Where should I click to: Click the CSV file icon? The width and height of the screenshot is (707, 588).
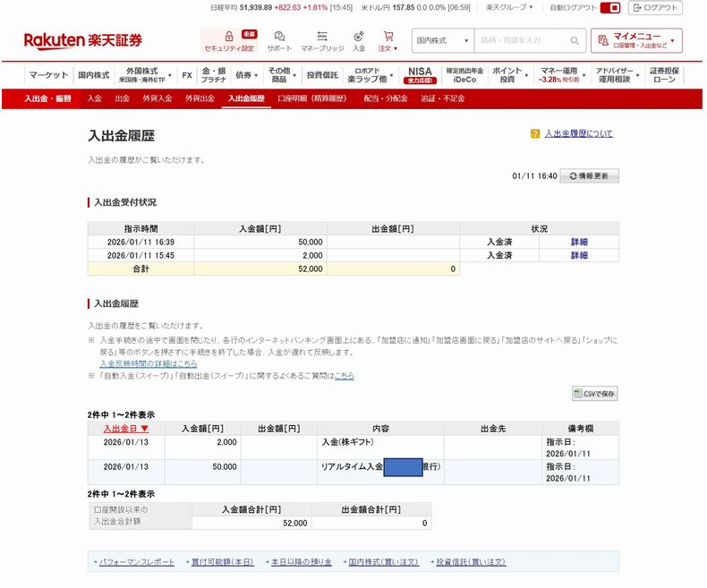click(x=577, y=393)
